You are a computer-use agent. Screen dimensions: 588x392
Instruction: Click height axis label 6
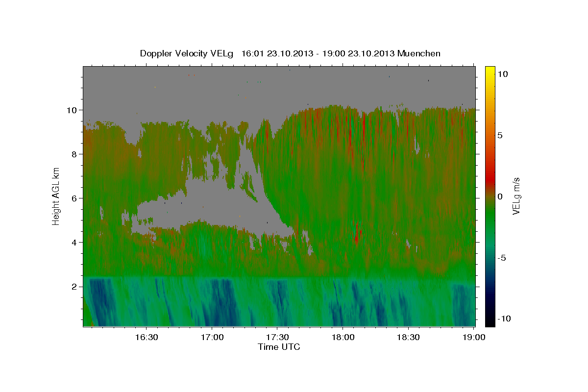(x=74, y=198)
